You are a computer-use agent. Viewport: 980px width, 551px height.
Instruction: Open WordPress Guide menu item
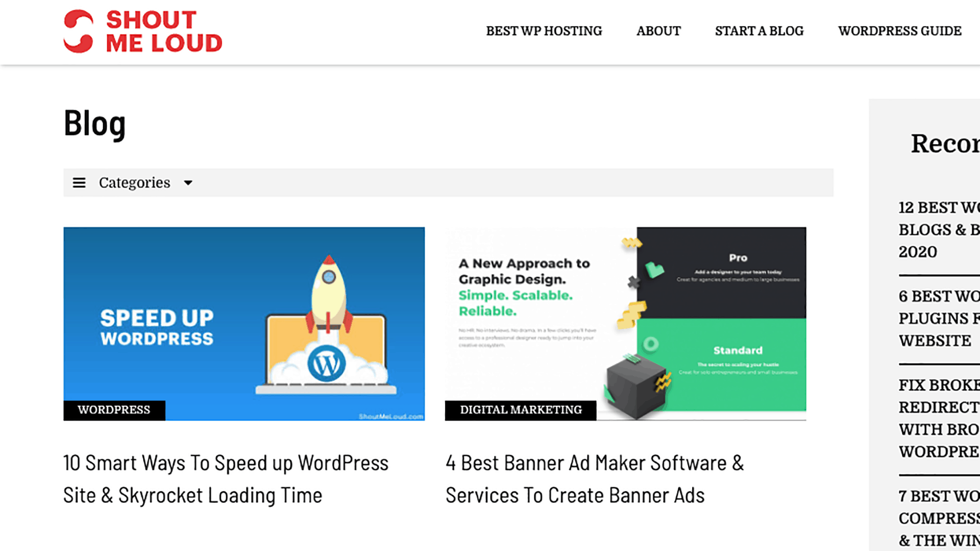pos(899,31)
